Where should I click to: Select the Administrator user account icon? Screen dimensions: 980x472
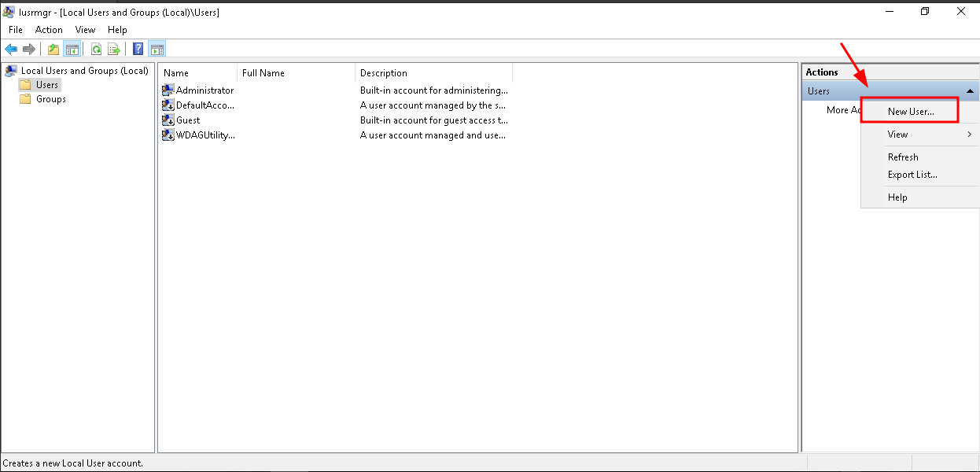(168, 90)
